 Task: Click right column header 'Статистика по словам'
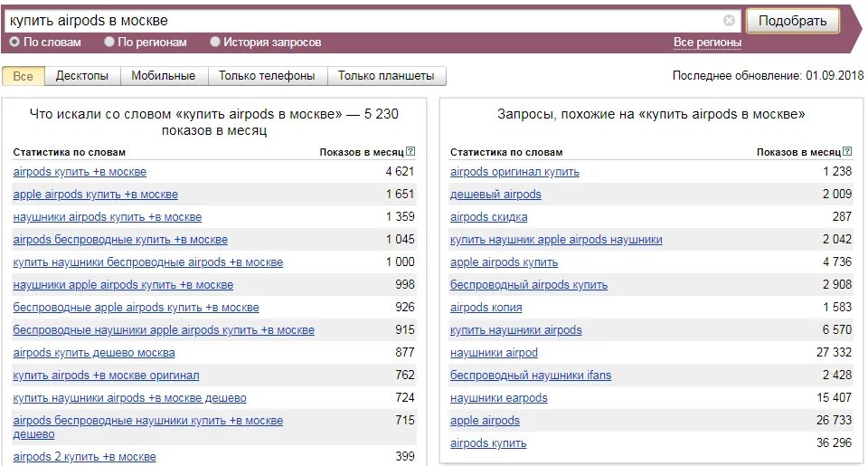506,152
